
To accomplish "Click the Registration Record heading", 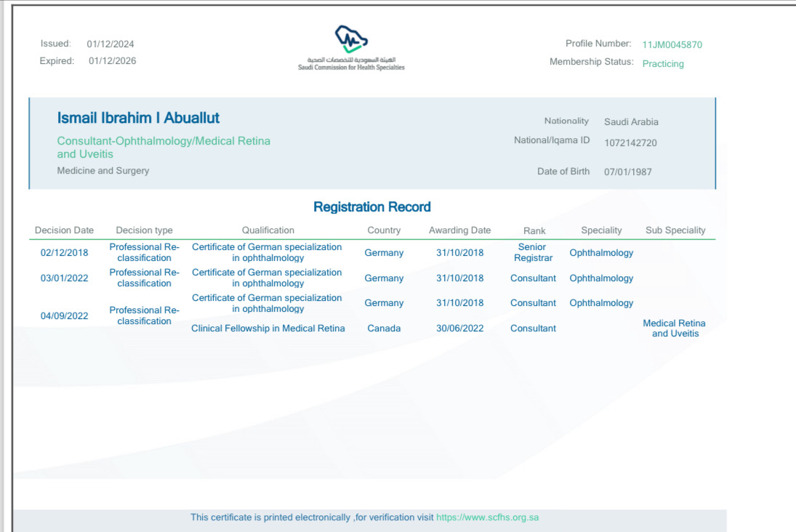I will pyautogui.click(x=371, y=207).
